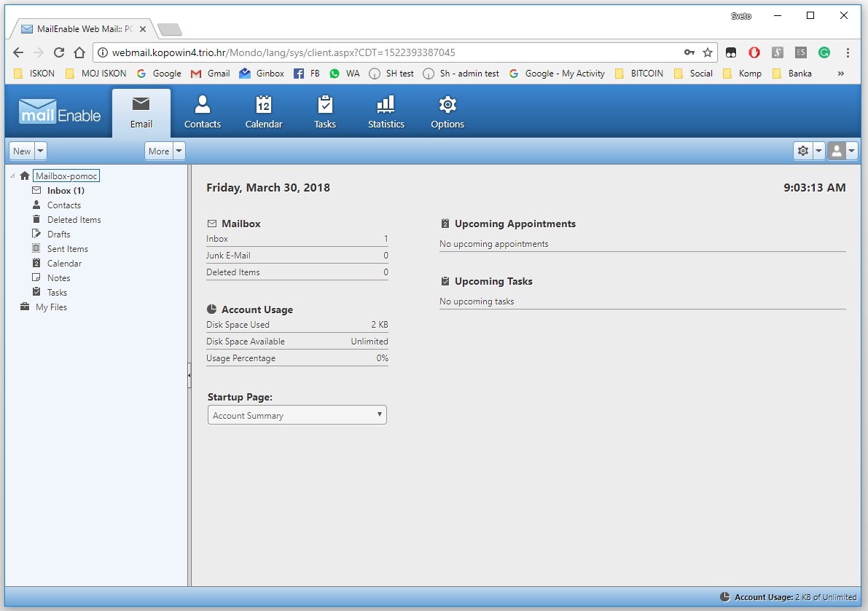The image size is (868, 611).
Task: Open Tasks folder in sidebar tree
Action: point(57,293)
